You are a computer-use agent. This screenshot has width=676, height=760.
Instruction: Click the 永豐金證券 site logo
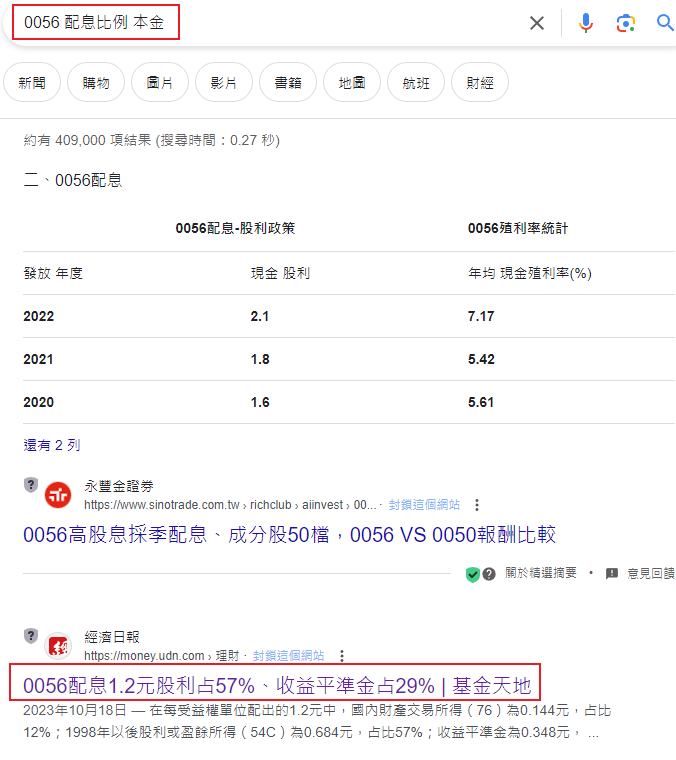(x=59, y=495)
